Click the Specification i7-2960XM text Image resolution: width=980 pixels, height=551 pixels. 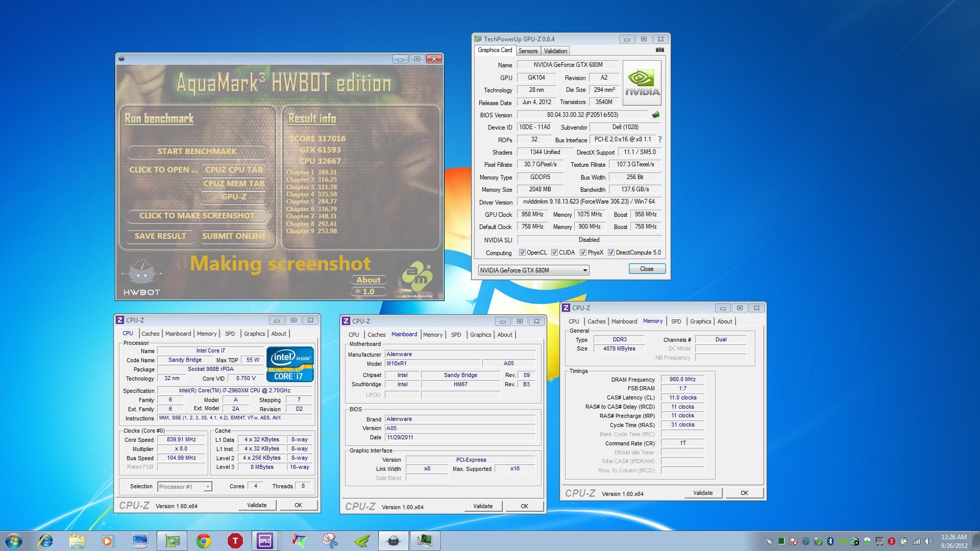click(235, 390)
